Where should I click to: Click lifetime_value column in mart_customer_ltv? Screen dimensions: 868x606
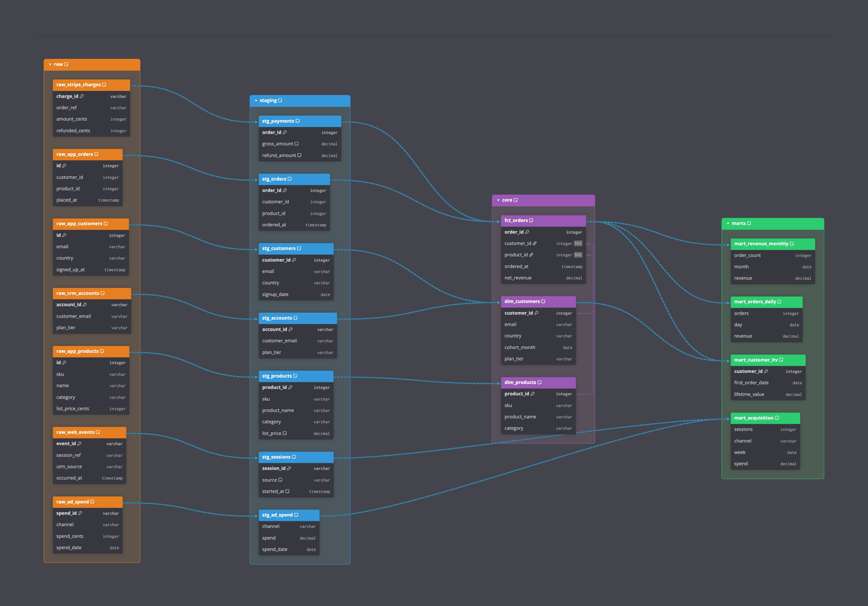click(x=768, y=394)
